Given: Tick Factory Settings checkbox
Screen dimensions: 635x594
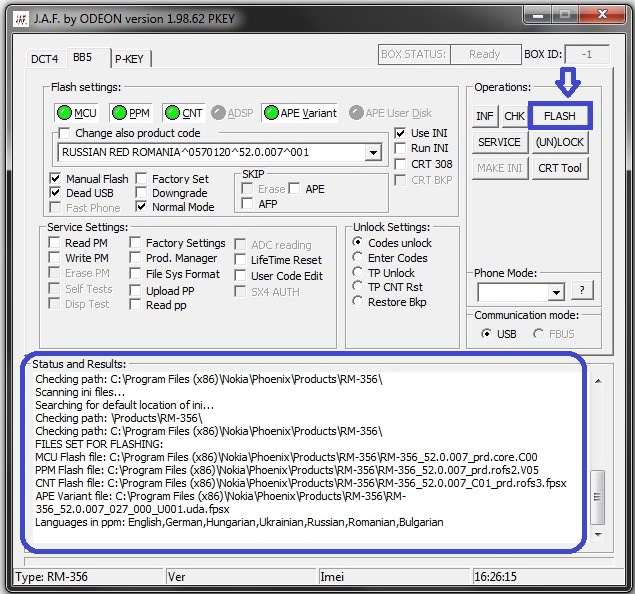Looking at the screenshot, I should coord(135,243).
